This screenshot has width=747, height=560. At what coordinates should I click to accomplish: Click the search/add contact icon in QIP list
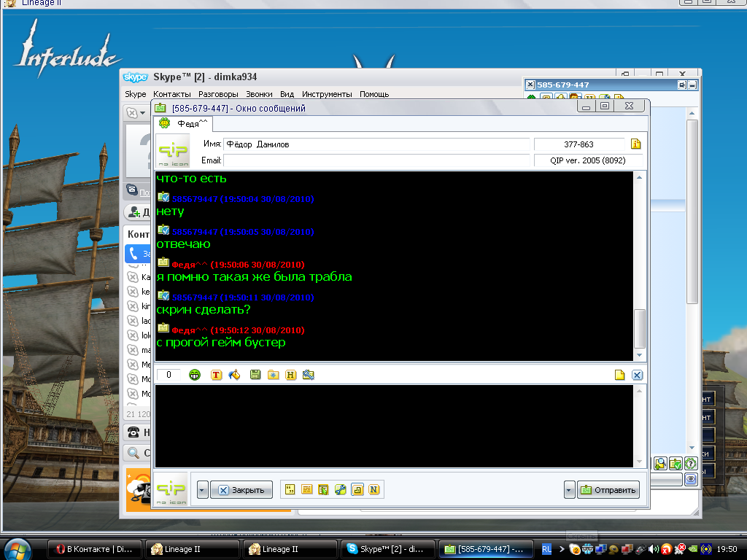[659, 463]
